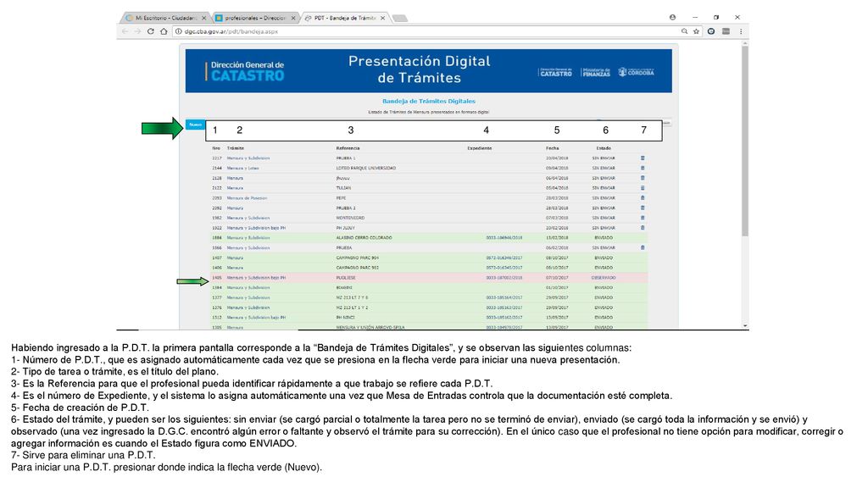Click the ENVIADO status of row 1888

[x=604, y=238]
